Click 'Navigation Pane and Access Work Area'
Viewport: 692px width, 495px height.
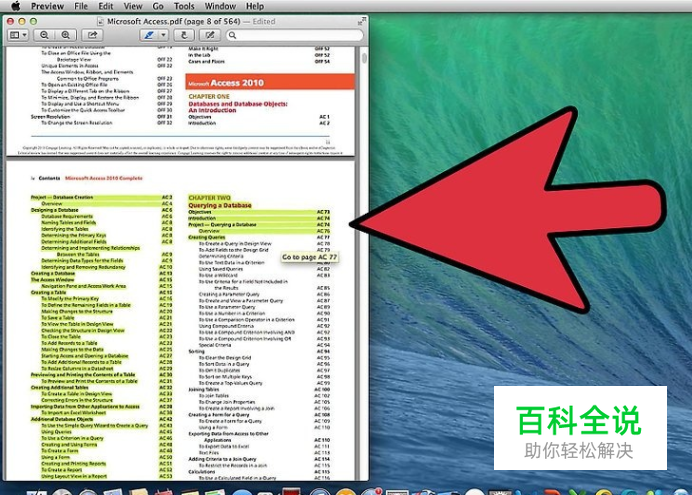83,286
